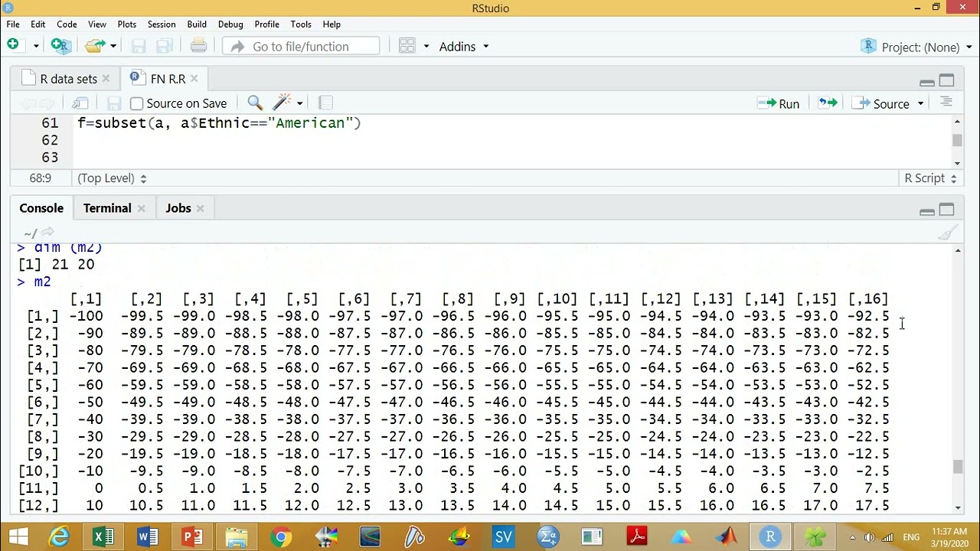
Task: Expand recent files dropdown arrow
Action: click(113, 47)
